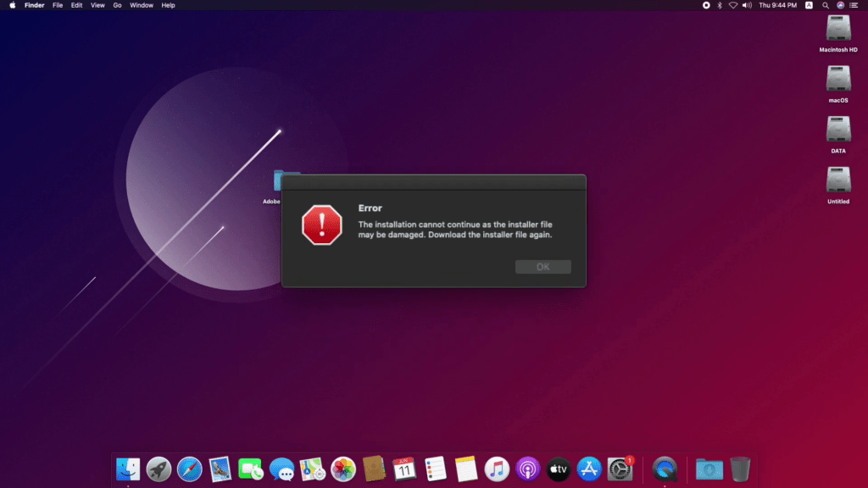The height and width of the screenshot is (488, 868).
Task: Launch the Mail app
Action: coord(220,468)
